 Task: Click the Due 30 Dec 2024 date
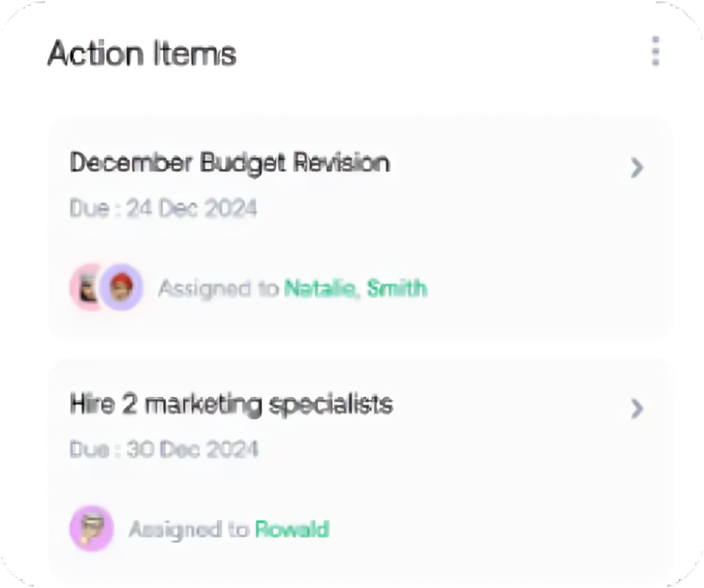click(x=163, y=449)
